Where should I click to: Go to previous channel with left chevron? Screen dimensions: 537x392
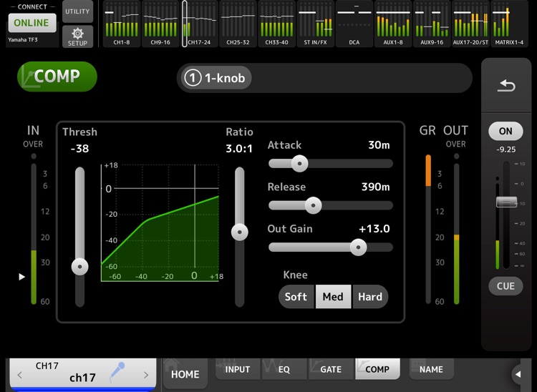19,375
